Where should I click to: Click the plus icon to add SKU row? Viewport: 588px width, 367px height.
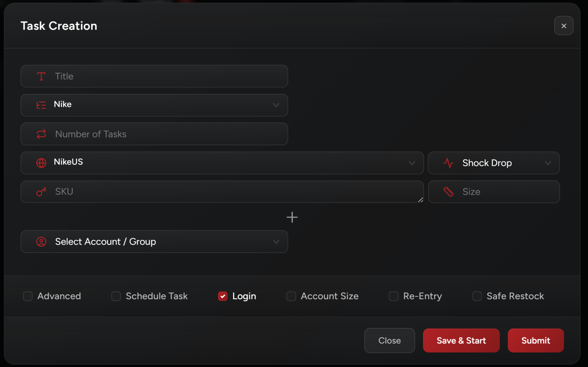[292, 217]
